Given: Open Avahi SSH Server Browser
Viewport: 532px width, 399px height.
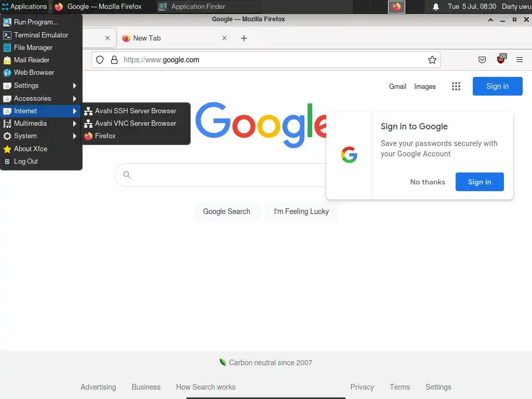Looking at the screenshot, I should [136, 111].
